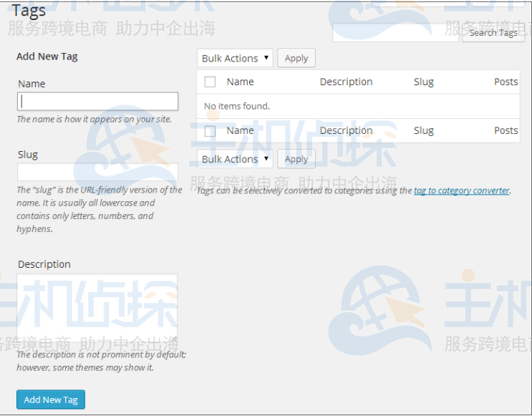532x416 pixels.
Task: Click the blue Add New Tag button
Action: click(x=51, y=400)
